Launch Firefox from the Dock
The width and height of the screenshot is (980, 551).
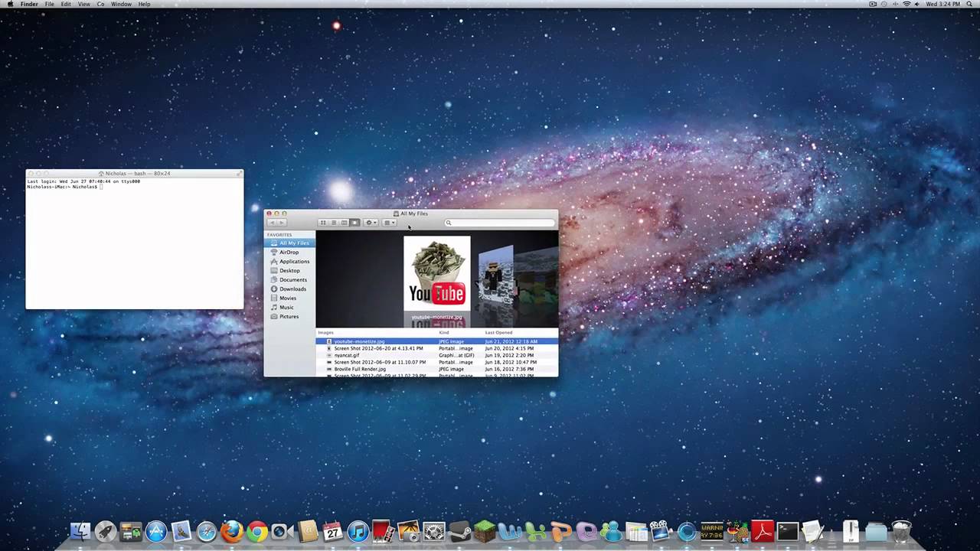(232, 531)
